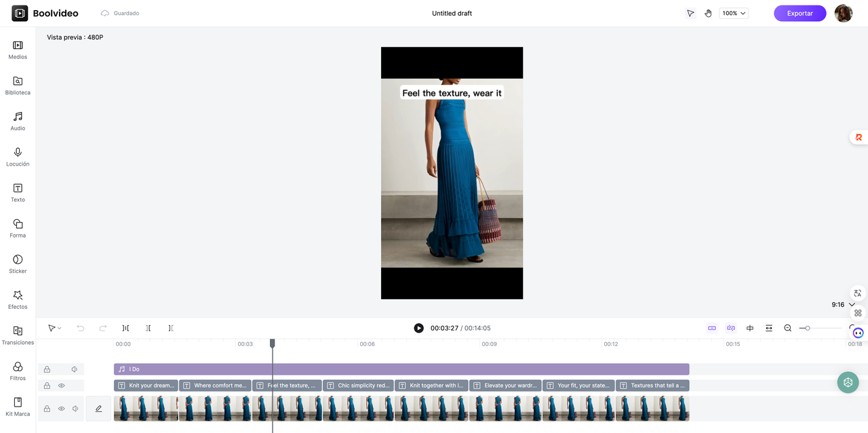Click the 00:09 mark on ruler
Image resolution: width=868 pixels, height=433 pixels.
coord(489,344)
